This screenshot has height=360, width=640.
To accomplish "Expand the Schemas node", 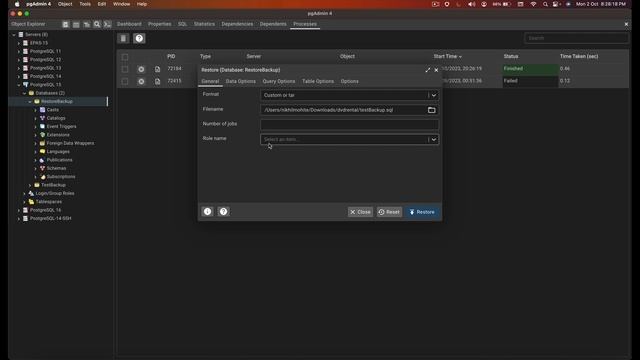I will coord(36,168).
